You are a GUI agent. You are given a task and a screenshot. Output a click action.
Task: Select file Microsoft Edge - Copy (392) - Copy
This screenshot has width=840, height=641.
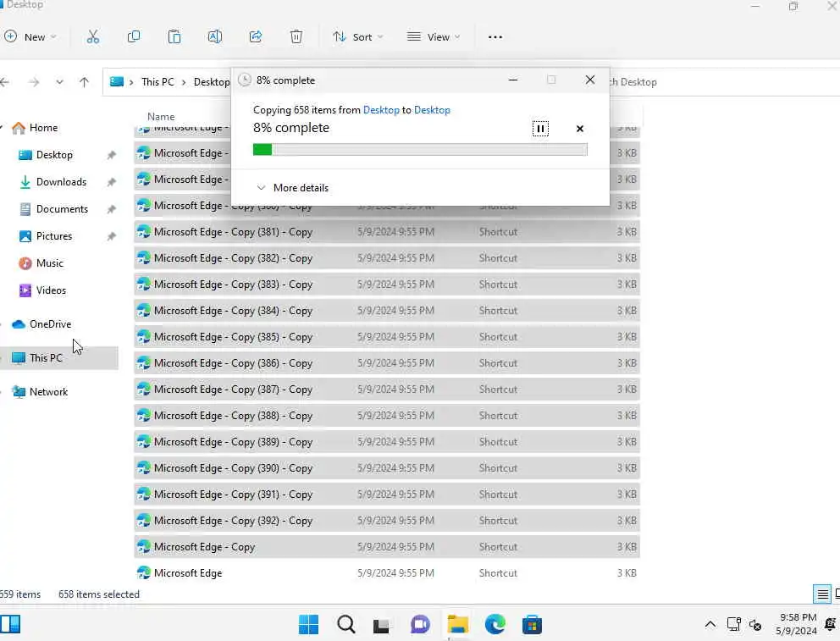coord(387,521)
